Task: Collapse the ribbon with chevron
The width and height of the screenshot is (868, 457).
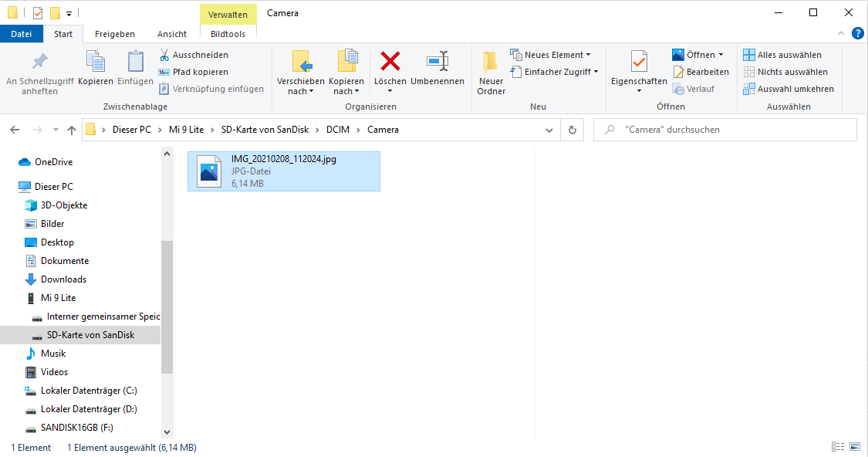Action: (x=841, y=34)
